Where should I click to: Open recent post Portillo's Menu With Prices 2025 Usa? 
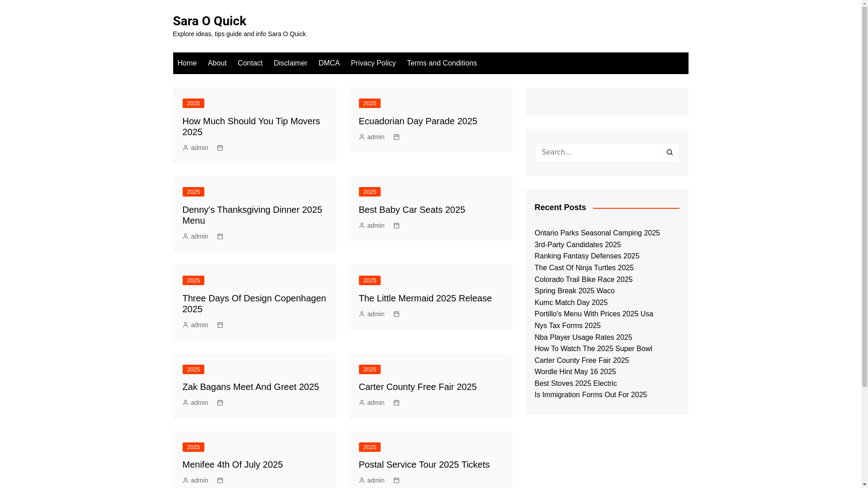click(594, 314)
